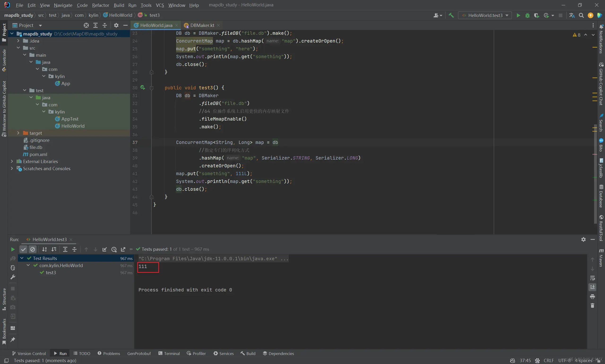Toggle Database tool window
The width and height of the screenshot is (605, 364).
click(x=601, y=196)
